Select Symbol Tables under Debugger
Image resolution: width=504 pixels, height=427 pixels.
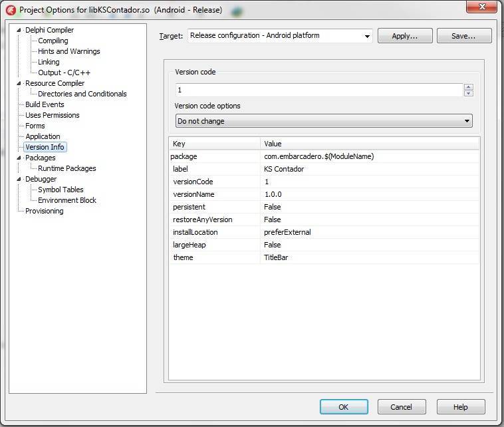click(61, 190)
